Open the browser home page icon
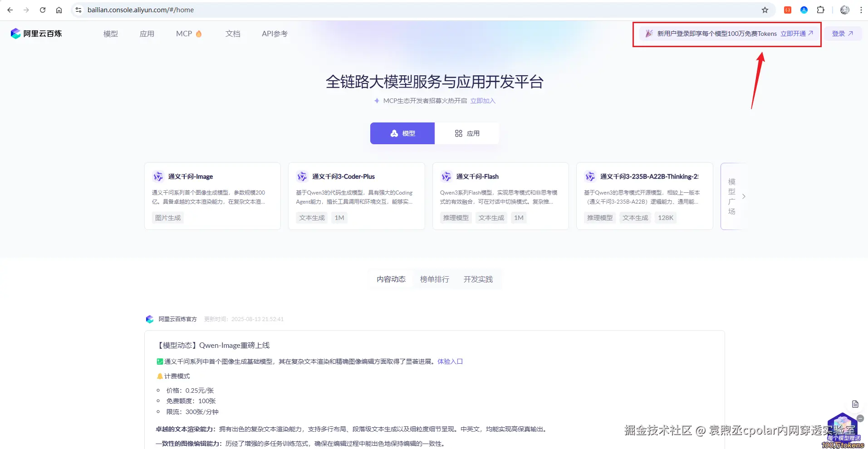The image size is (868, 449). tap(59, 10)
